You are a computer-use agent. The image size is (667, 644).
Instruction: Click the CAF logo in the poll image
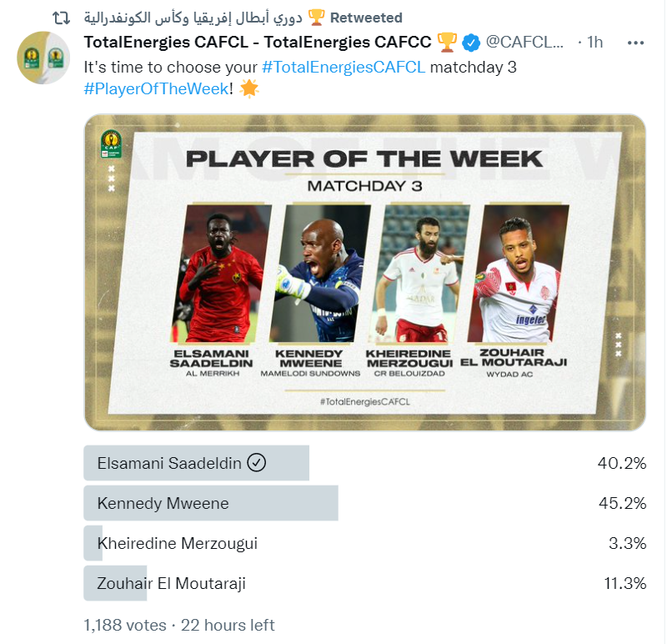point(111,143)
